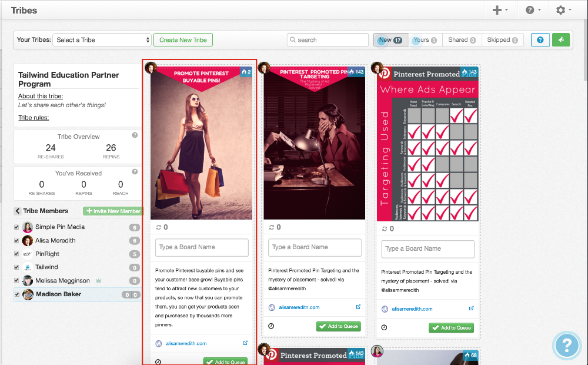Toggle the PinRight checkbox

(x=16, y=254)
